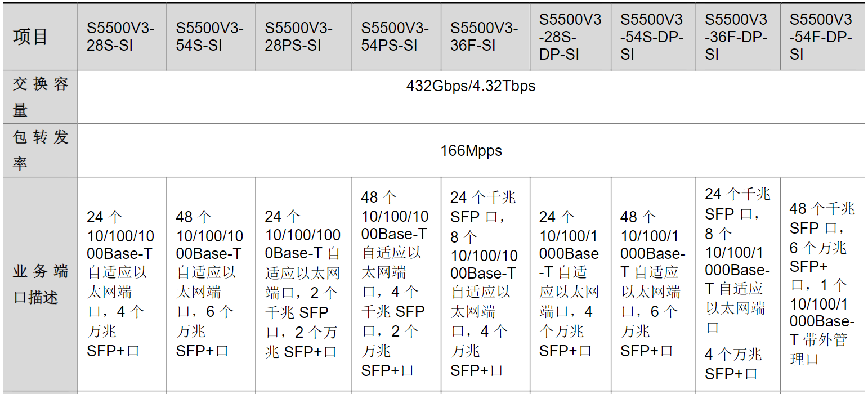Select the S5500V3-54S-SI column header

pos(211,37)
